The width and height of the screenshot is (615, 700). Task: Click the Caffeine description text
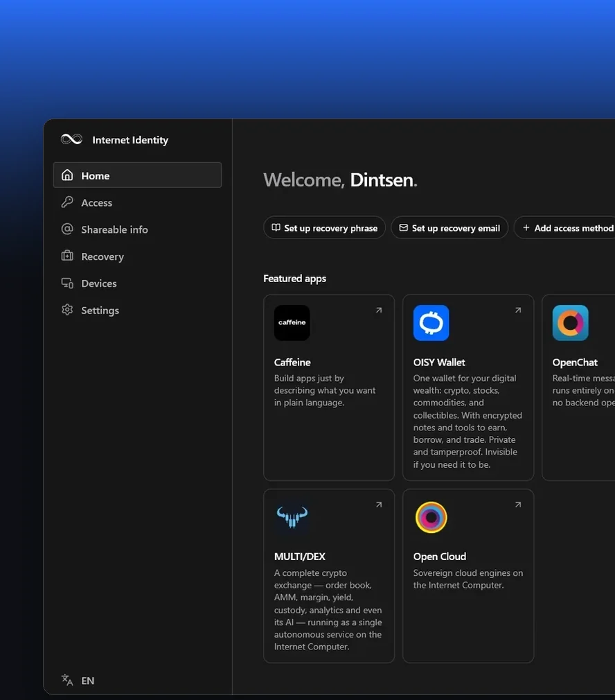click(x=325, y=390)
